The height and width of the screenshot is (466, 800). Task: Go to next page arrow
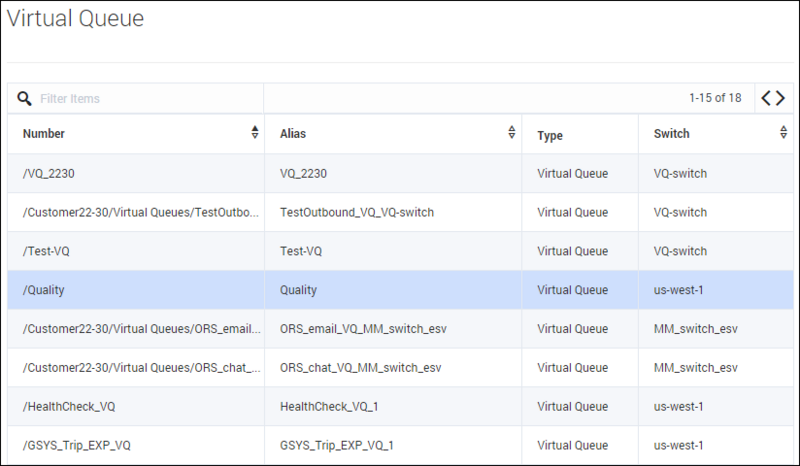coord(781,98)
